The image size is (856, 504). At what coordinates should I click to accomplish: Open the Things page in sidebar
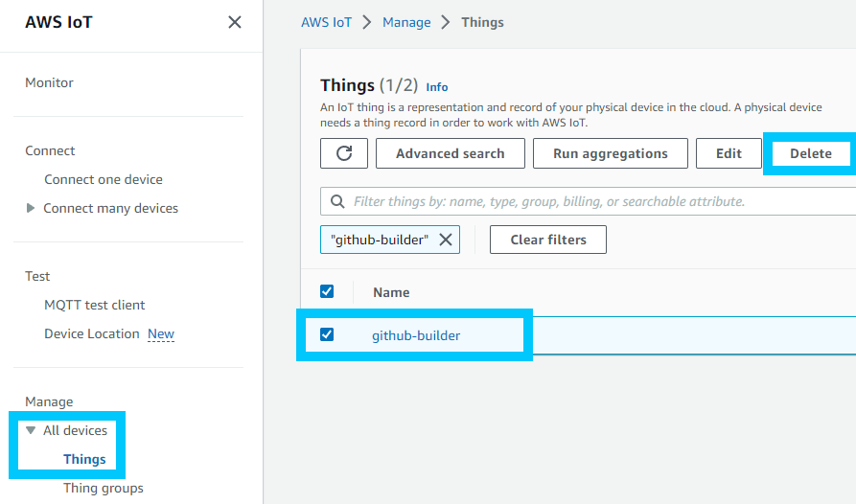(x=84, y=459)
